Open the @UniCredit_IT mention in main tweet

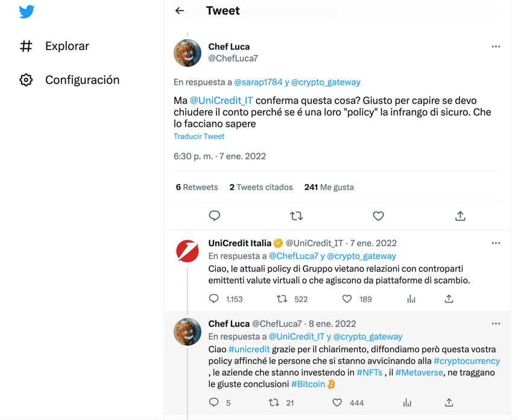221,101
